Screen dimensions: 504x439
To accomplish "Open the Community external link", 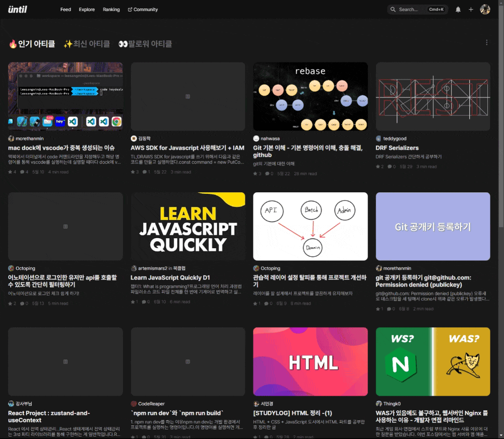I will pyautogui.click(x=143, y=10).
